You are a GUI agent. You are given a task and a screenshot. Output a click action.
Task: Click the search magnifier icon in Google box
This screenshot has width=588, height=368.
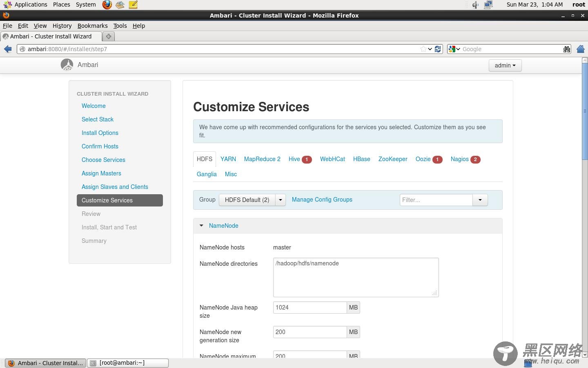point(566,49)
